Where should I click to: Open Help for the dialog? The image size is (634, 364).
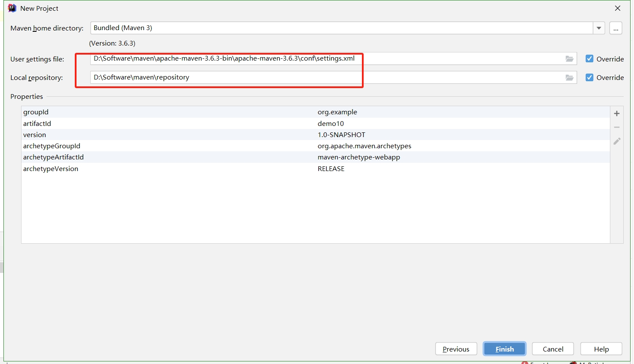(x=601, y=349)
